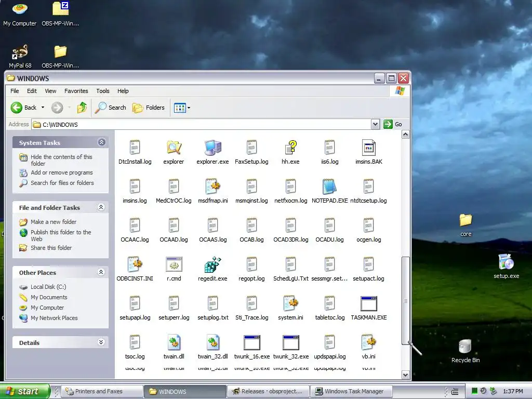Click Share this folder link

(x=51, y=248)
